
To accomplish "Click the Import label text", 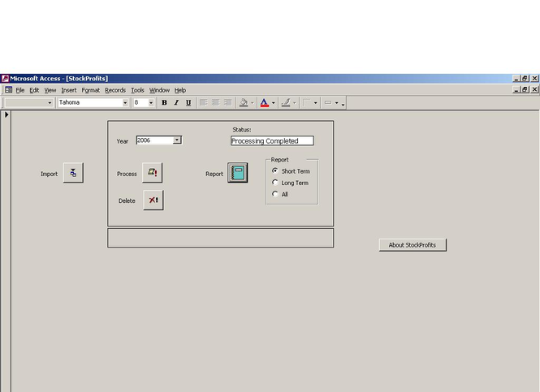I will pos(50,174).
